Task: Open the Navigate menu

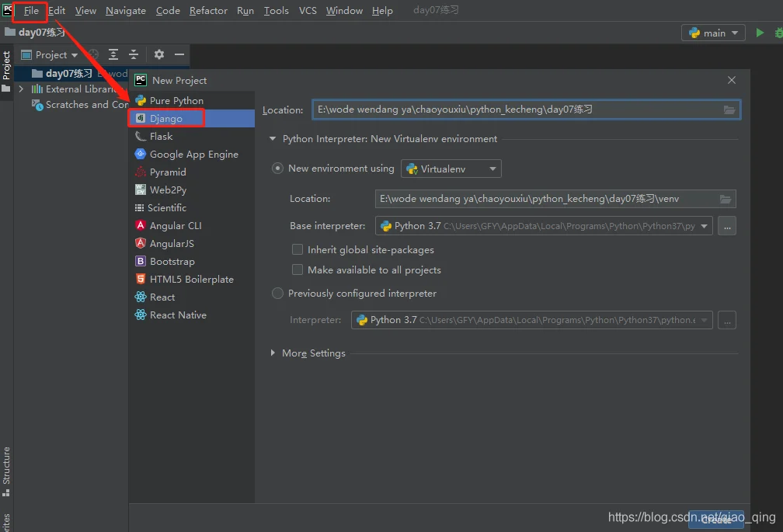Action: [126, 10]
